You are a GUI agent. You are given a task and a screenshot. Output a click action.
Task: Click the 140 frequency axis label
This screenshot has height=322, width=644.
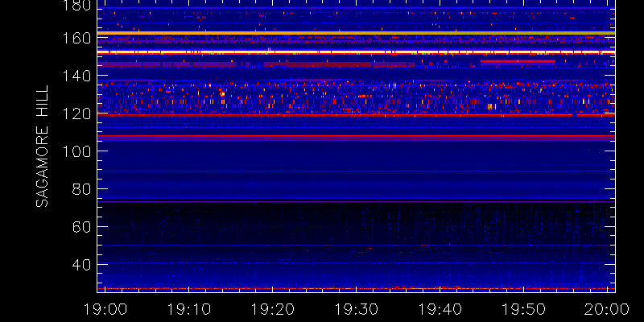point(76,76)
